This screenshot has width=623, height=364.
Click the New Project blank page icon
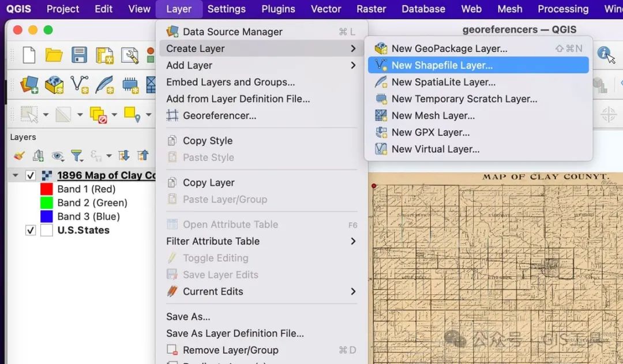(x=29, y=55)
